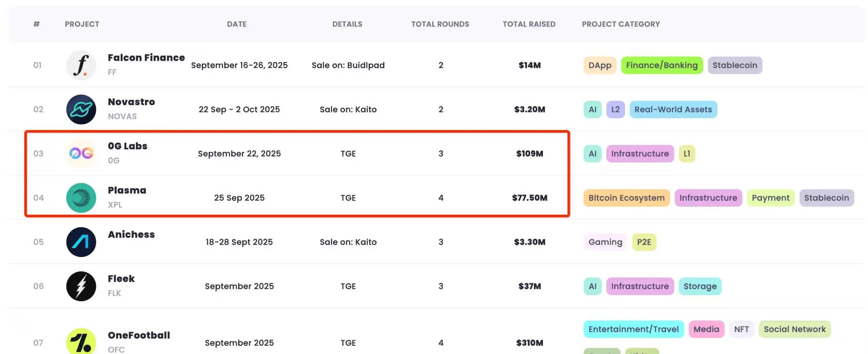The height and width of the screenshot is (354, 868).
Task: Click Stablecoin tag in Plasma row
Action: [x=827, y=197]
